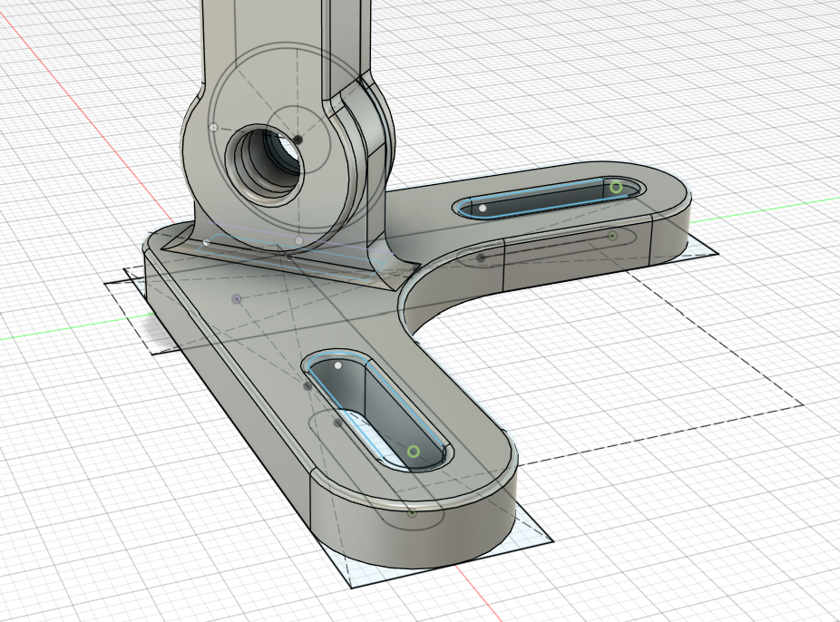Screen dimensions: 840x622
Task: Pick the white sketch point in the upper-right slot
Action: click(x=483, y=209)
